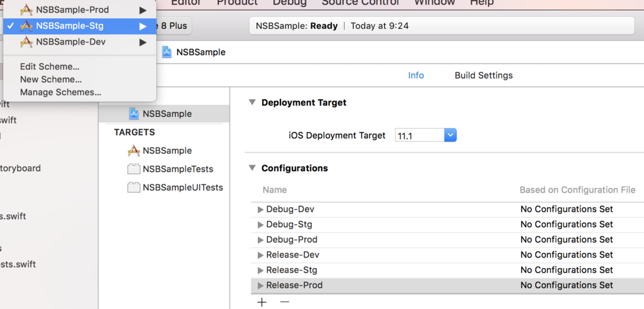644x309 pixels.
Task: Click the Debug-Prod configuration name
Action: coord(292,240)
